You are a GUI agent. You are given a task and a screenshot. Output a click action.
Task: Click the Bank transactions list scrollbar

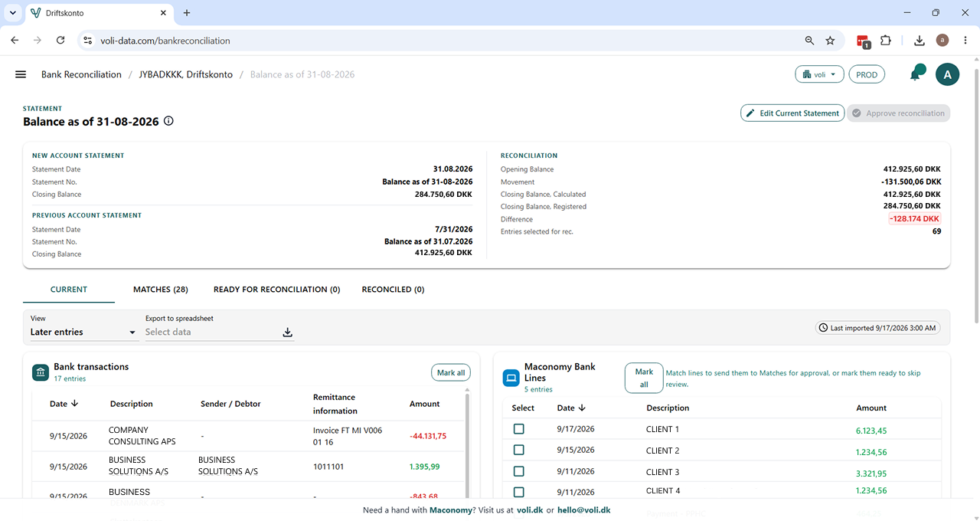click(467, 444)
